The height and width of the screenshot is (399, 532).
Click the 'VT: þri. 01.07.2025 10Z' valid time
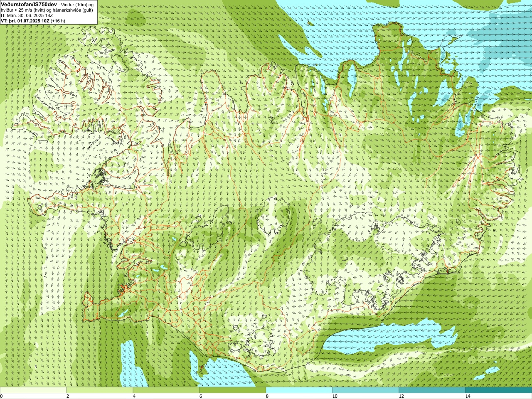pos(25,21)
